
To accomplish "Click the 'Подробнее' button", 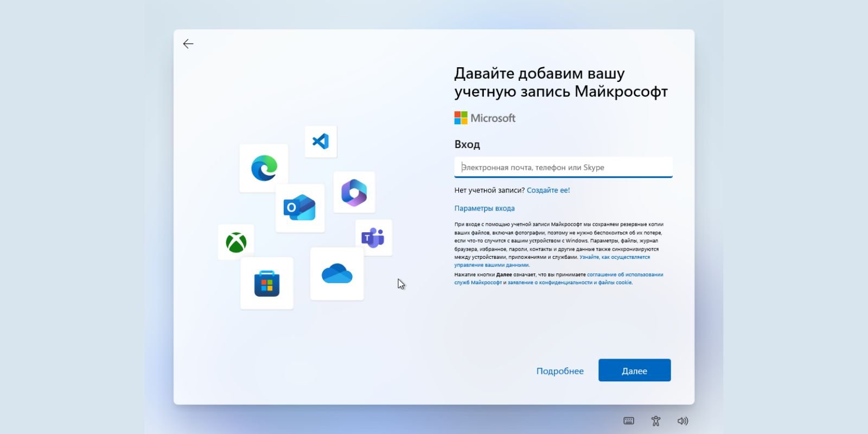I will pyautogui.click(x=560, y=371).
